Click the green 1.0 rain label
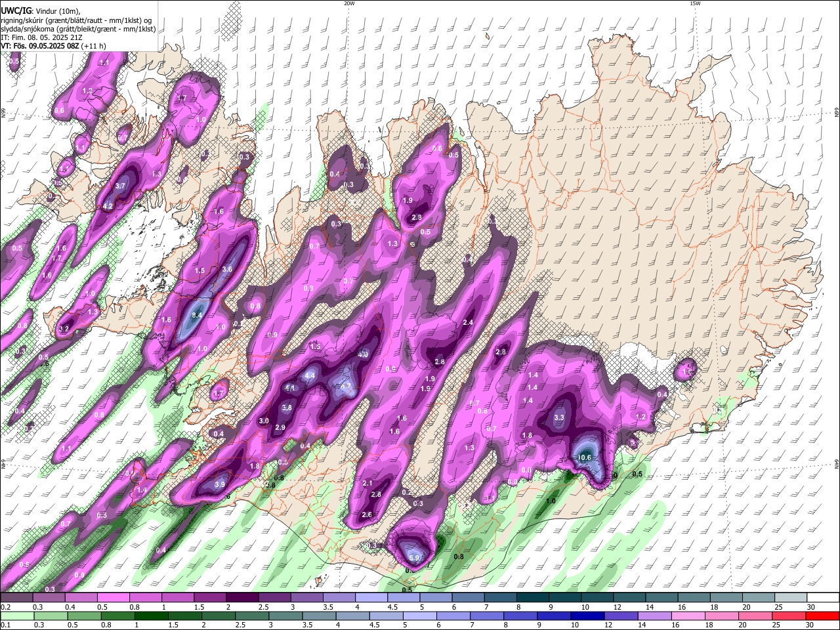The height and width of the screenshot is (630, 840). (x=551, y=501)
